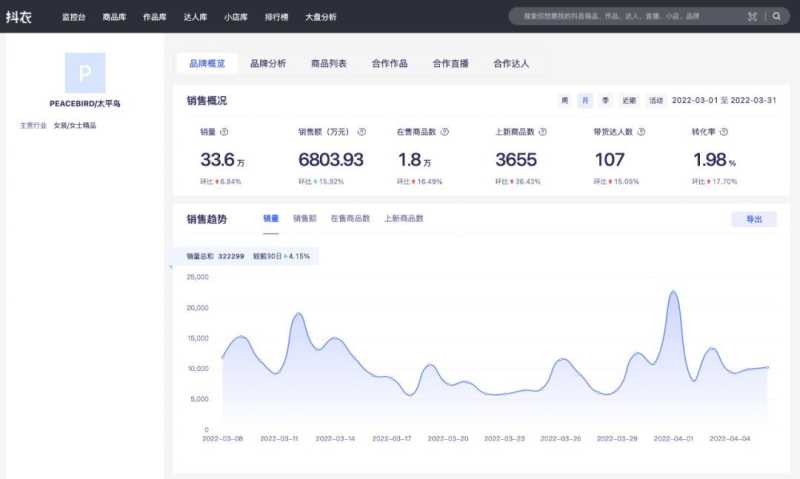Click help icon next to 转化率

(723, 132)
